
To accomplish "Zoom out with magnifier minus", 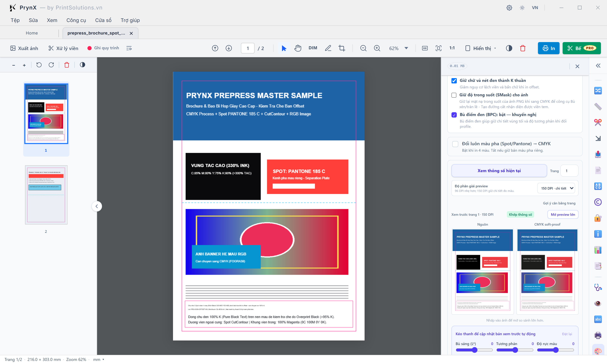I will (363, 48).
